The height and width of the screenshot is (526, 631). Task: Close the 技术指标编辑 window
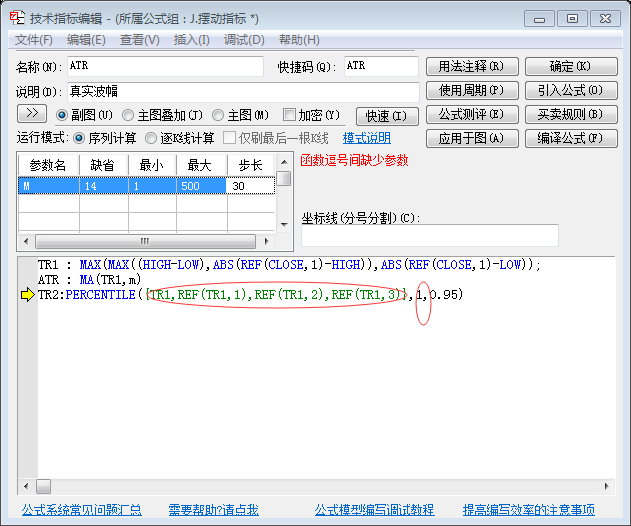(x=605, y=19)
